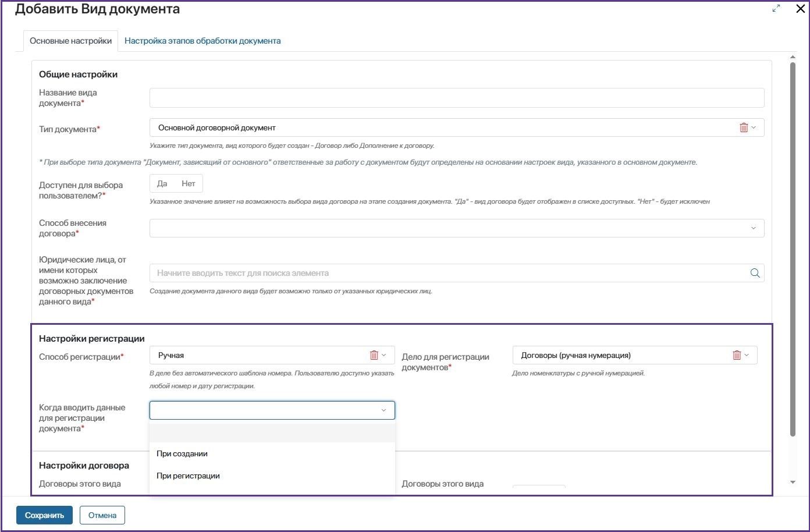Select Да for Доступен для выбора пользователем
810x532 pixels.
coord(162,184)
